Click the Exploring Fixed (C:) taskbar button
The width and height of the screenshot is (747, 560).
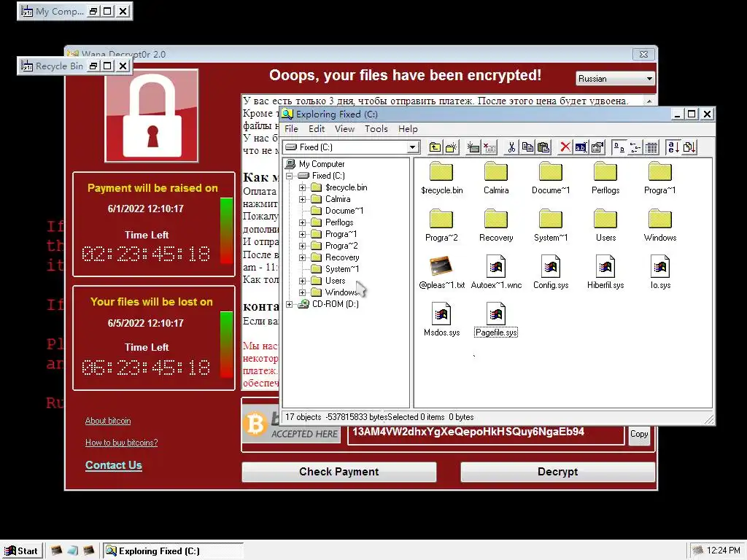coord(174,551)
